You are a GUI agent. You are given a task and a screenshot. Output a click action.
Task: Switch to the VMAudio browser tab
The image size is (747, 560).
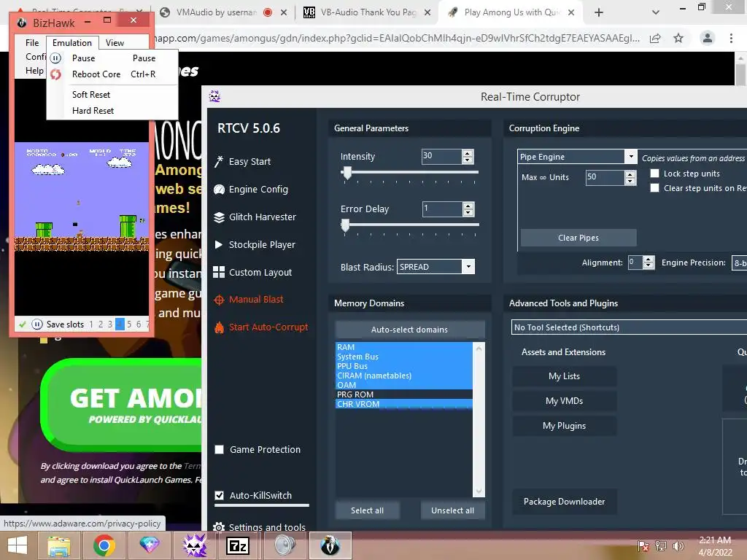tap(217, 12)
